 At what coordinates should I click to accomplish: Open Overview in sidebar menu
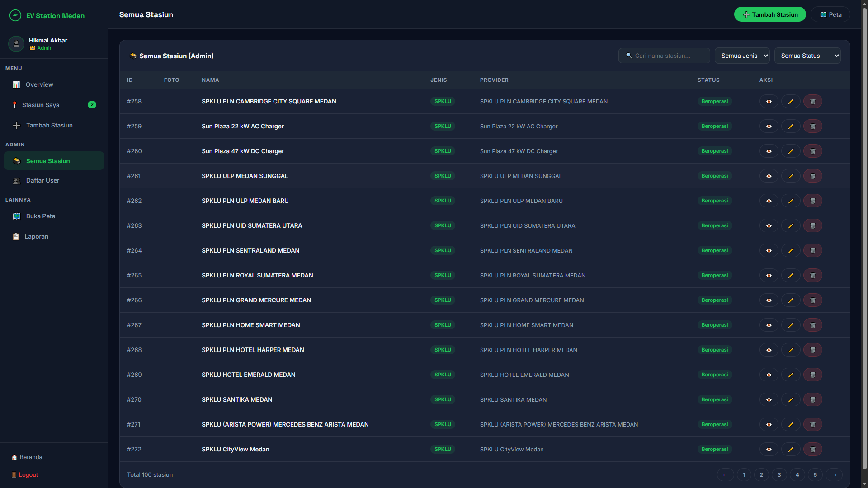point(54,84)
